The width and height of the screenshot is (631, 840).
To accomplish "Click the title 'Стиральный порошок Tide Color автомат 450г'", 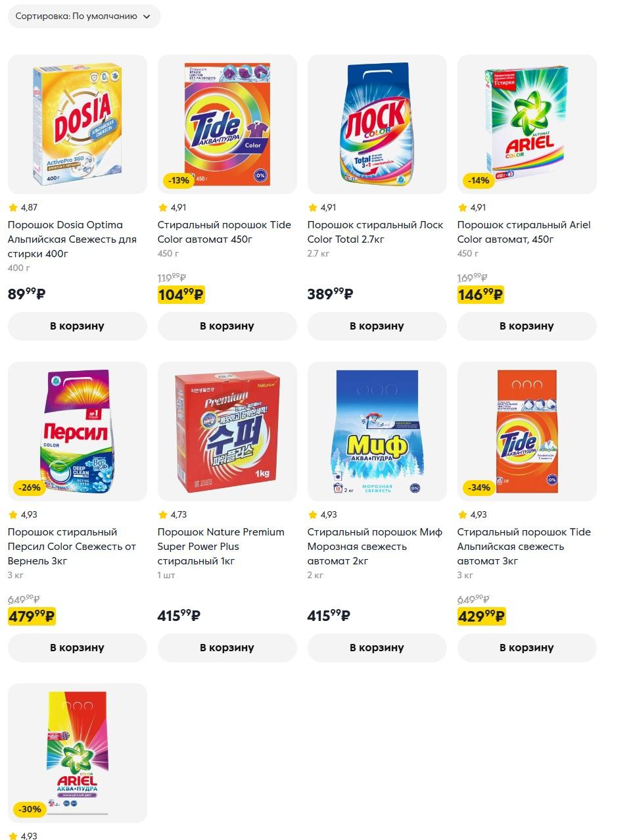I will tap(224, 232).
